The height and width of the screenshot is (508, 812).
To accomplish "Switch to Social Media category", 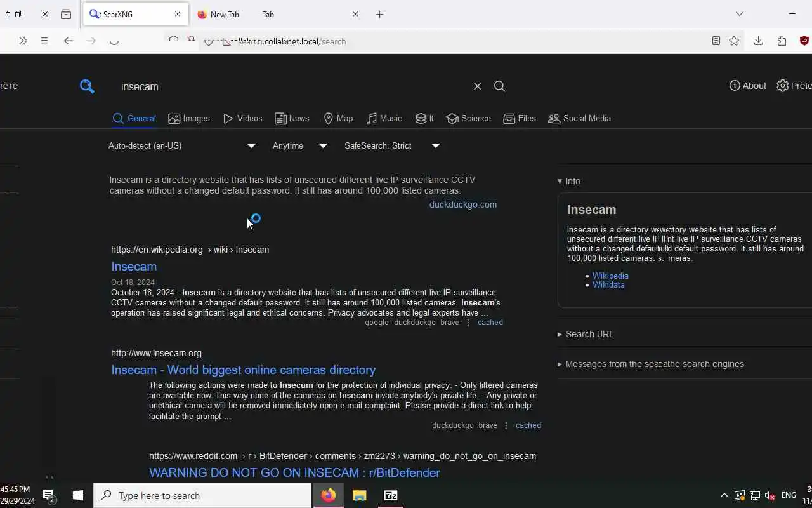I will point(579,118).
